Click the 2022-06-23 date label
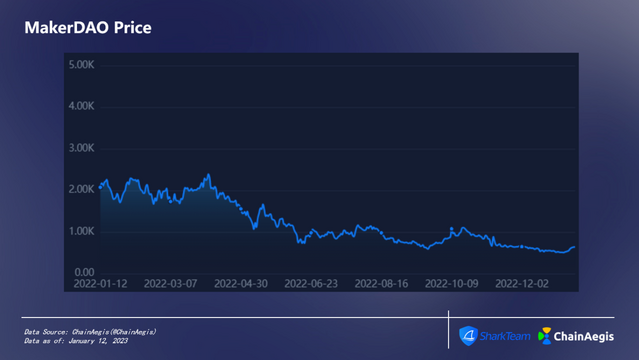This screenshot has height=360, width=639. pos(311,284)
